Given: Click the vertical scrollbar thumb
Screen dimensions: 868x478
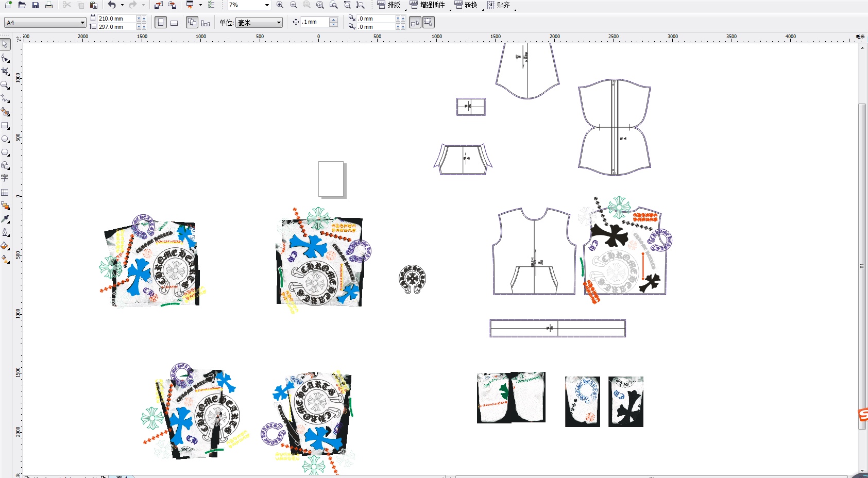Looking at the screenshot, I should (x=862, y=265).
